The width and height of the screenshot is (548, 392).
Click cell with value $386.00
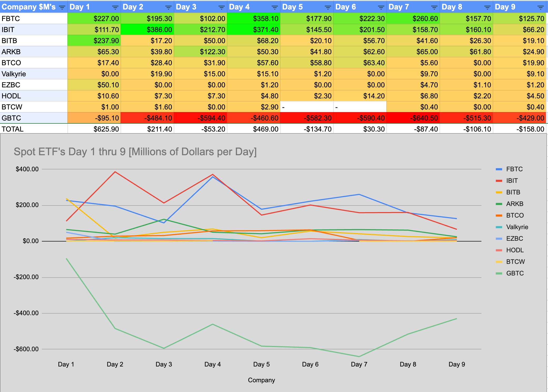[x=147, y=30]
